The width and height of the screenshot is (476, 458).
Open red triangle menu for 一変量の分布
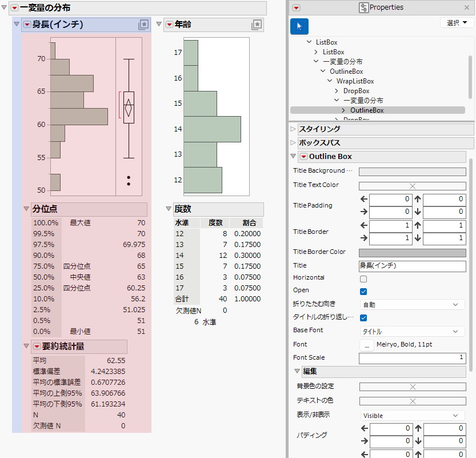click(x=14, y=8)
